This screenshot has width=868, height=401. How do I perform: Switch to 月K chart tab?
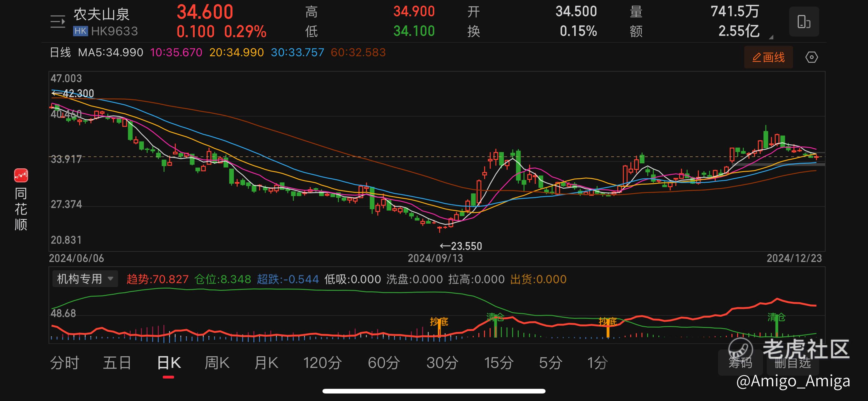click(266, 363)
